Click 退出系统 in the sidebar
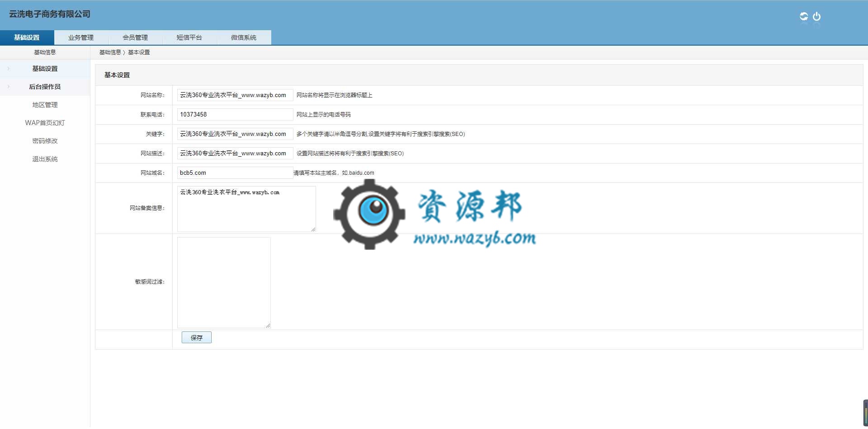This screenshot has width=868, height=429. click(x=45, y=159)
